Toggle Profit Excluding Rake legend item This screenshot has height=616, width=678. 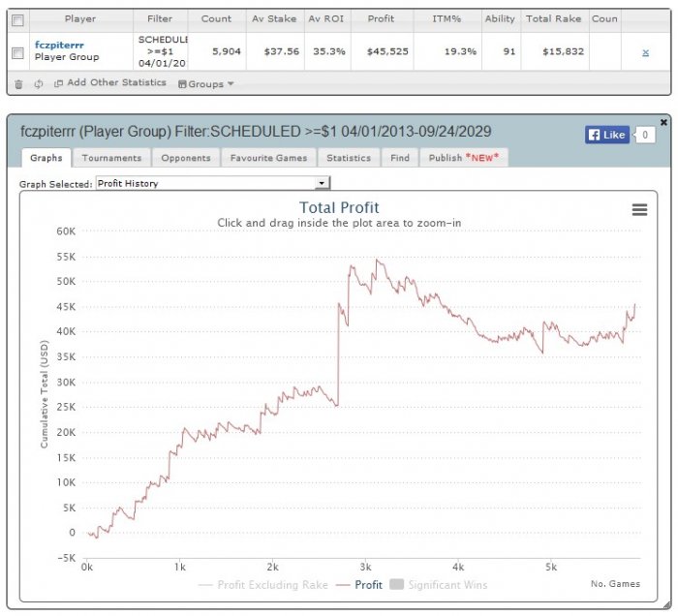tap(262, 585)
